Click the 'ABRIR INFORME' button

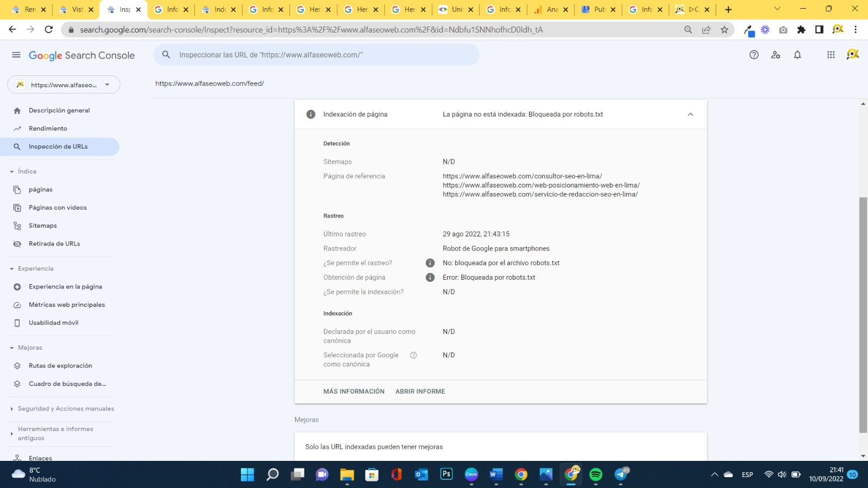tap(420, 391)
